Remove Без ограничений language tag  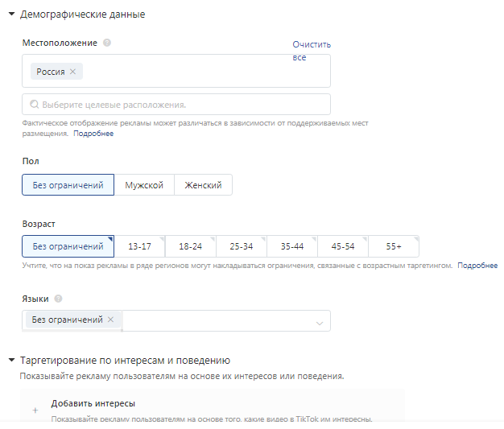pos(110,320)
